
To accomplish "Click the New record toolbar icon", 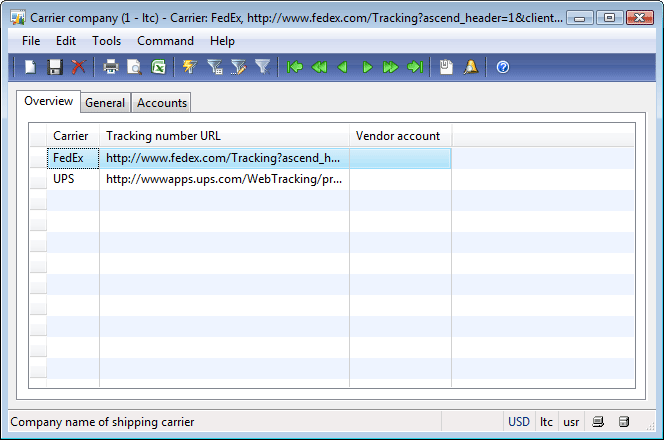I will [30, 67].
